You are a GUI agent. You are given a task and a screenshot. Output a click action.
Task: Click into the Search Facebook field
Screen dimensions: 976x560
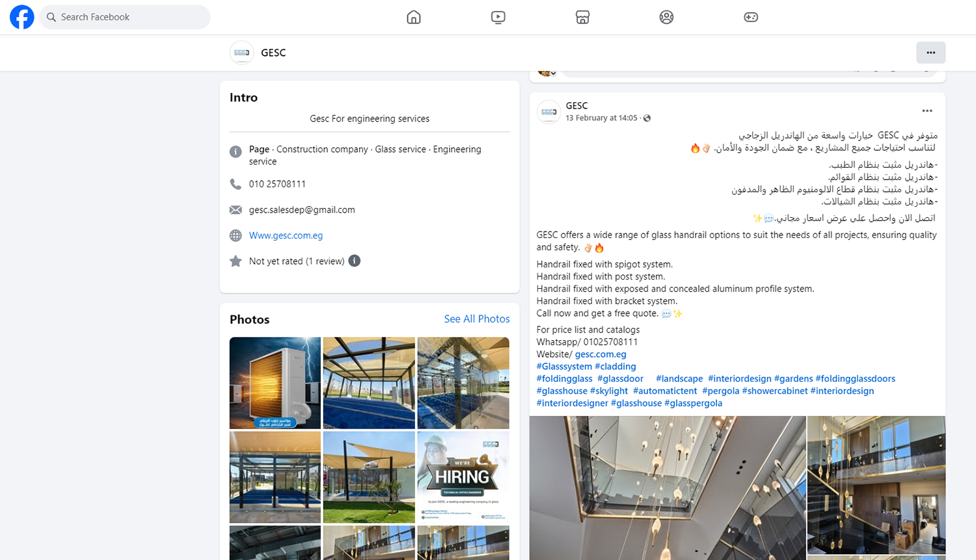click(x=125, y=17)
